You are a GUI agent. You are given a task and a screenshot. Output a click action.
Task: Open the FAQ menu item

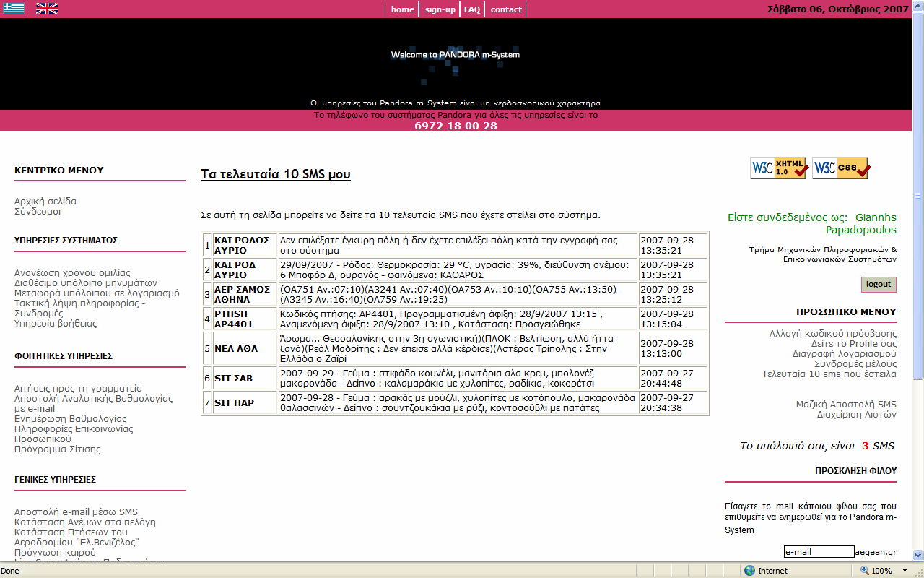pos(472,9)
